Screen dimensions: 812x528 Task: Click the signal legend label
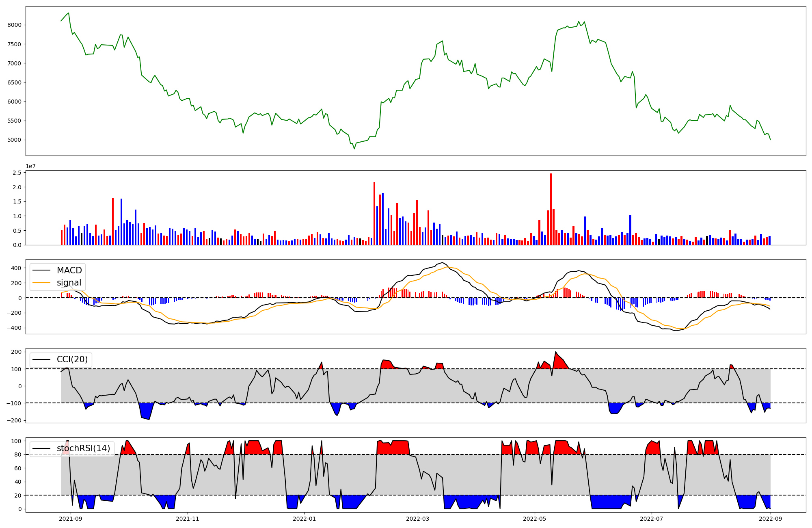(69, 283)
